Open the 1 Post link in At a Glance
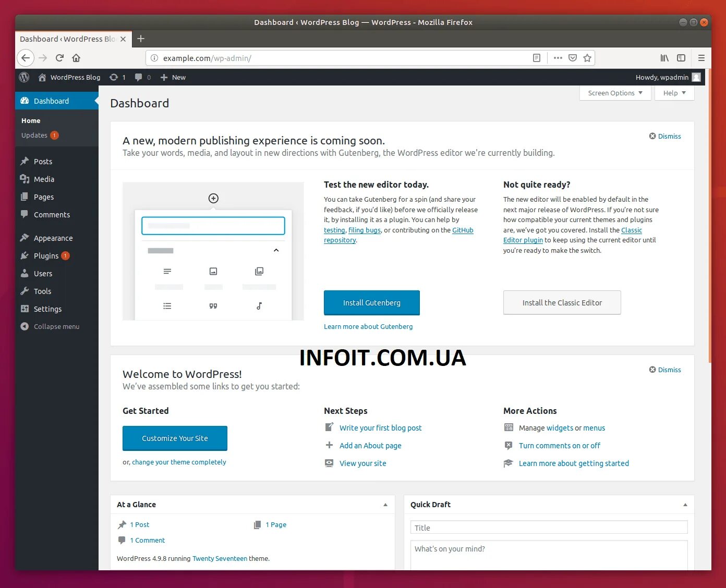Image resolution: width=726 pixels, height=588 pixels. click(140, 524)
